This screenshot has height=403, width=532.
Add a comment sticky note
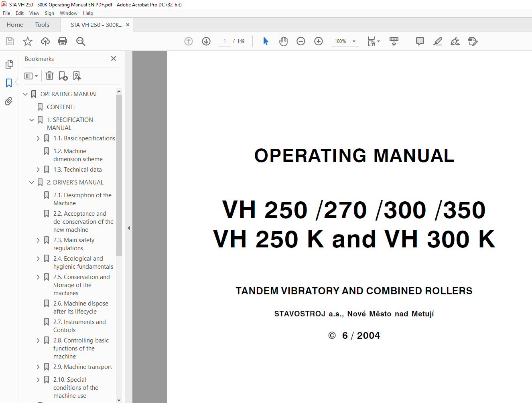[x=420, y=41]
